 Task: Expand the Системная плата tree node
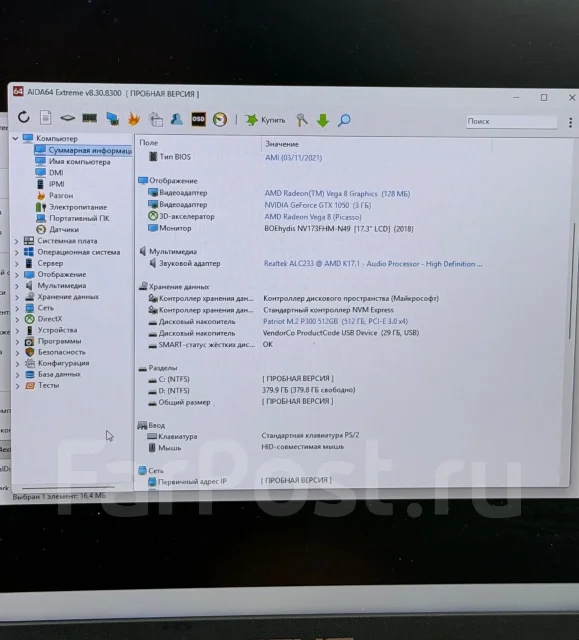coord(16,241)
